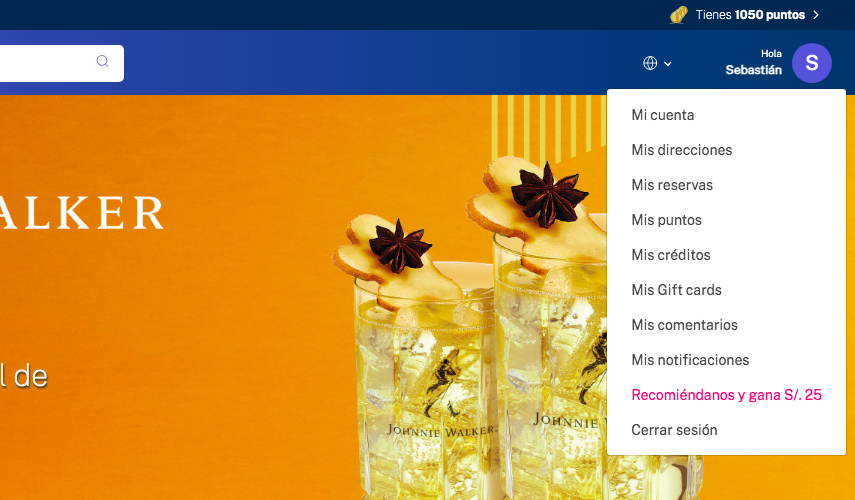Image resolution: width=855 pixels, height=500 pixels.
Task: Click the Tienes 1050 puntos link
Action: pos(750,15)
